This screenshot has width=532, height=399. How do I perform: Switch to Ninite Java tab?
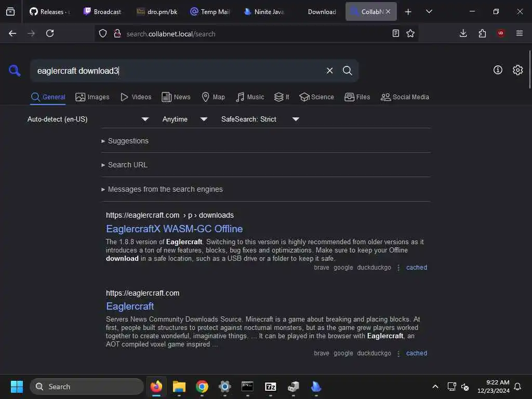tap(264, 11)
